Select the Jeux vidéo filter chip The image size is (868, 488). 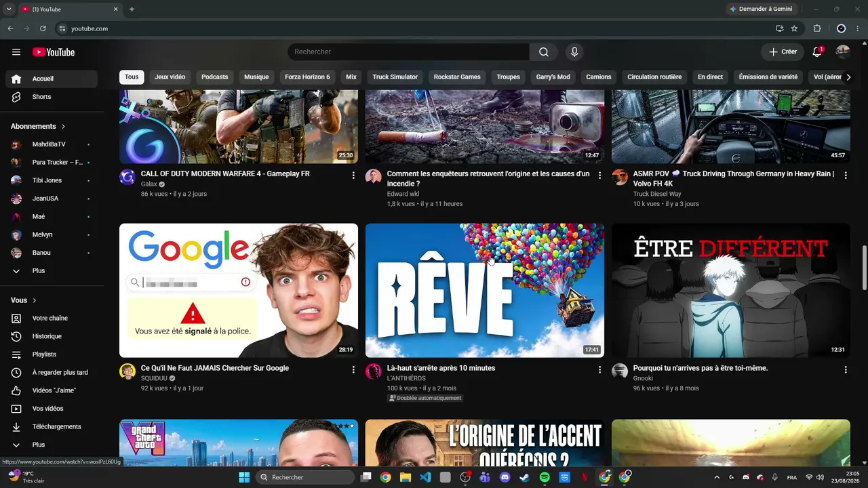pos(170,77)
